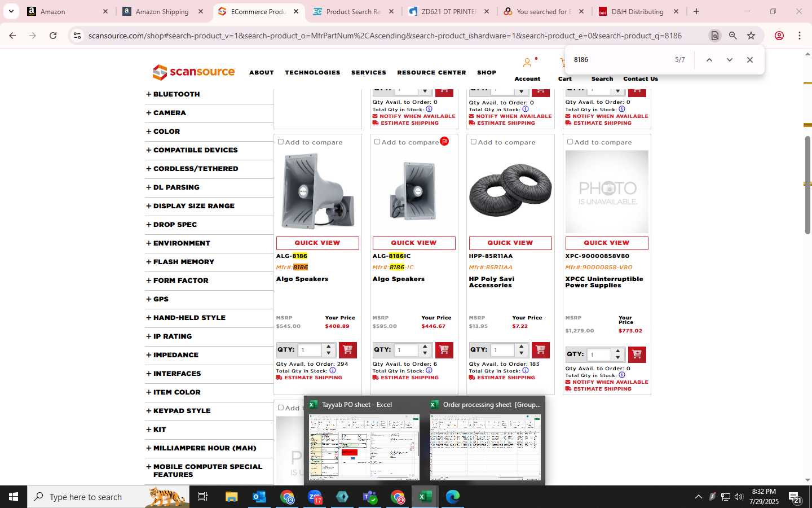812x508 pixels.
Task: Open the SERVICES menu
Action: point(369,72)
